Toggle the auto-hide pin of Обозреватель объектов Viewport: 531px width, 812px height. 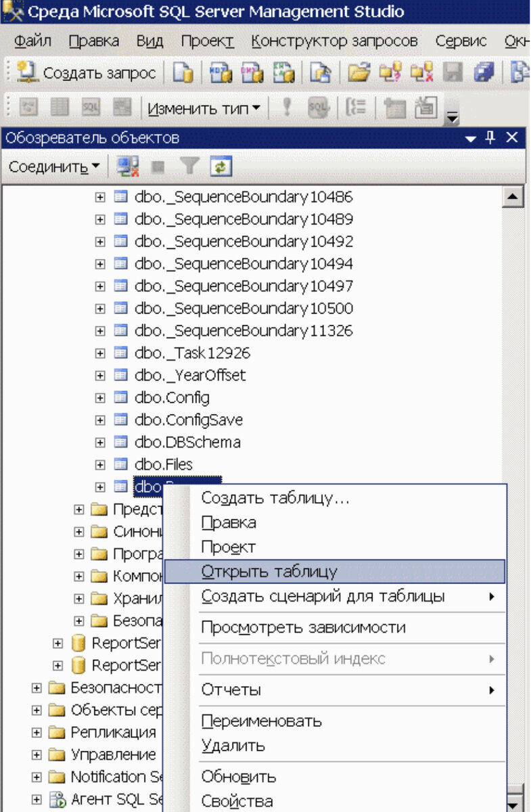point(491,138)
